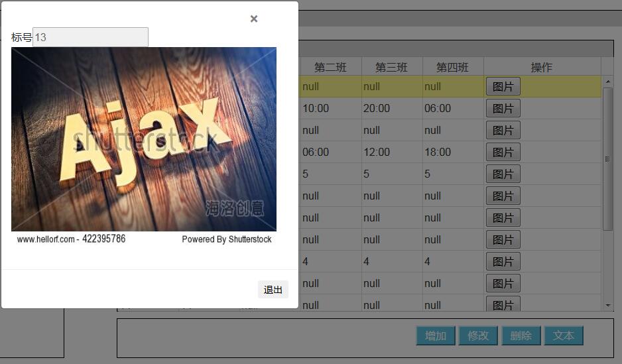
Task: Open 图片 in the 4 4 4 row
Action: 503,262
